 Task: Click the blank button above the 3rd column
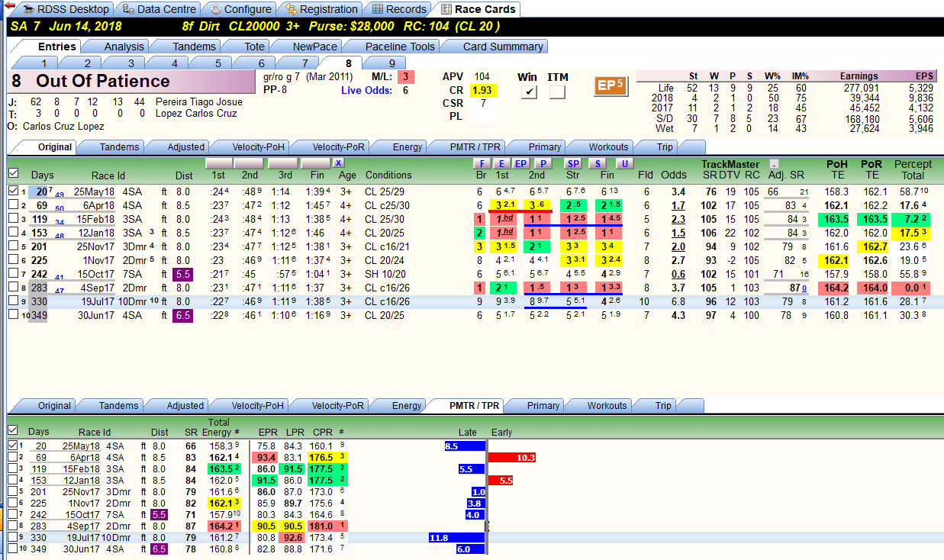pyautogui.click(x=284, y=163)
